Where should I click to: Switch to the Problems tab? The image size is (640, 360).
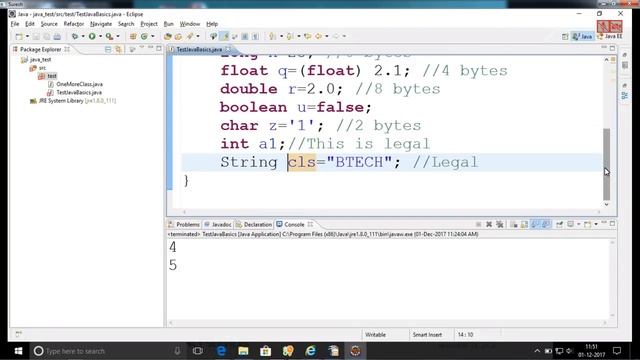(184, 224)
